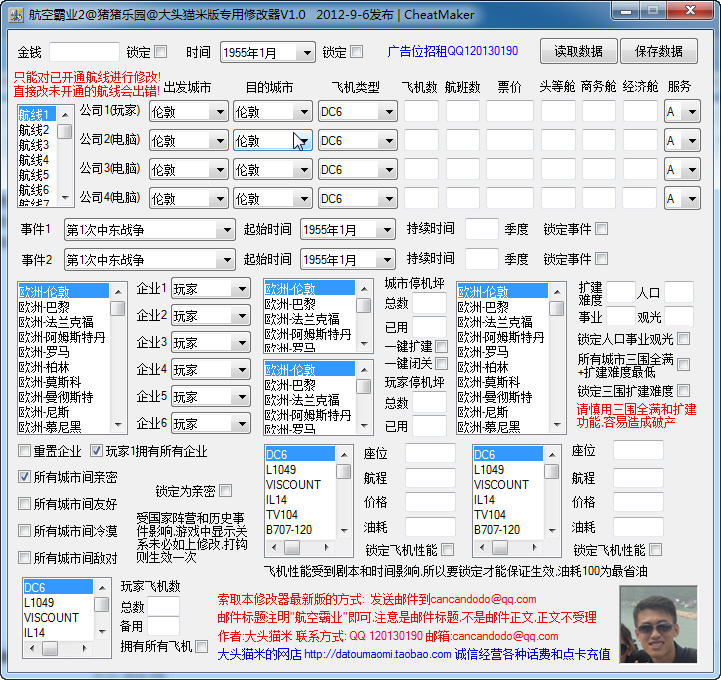Check 锁定三围扩建难度 checkbox
This screenshot has height=680, width=721.
pos(684,391)
